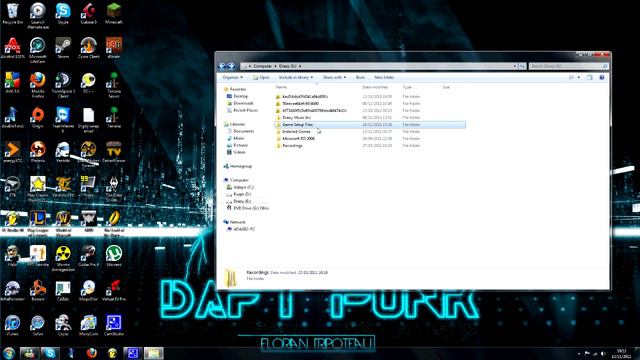Open the TeamSpeak 3 Client shortcut
Screen dimensions: 640x360
click(x=63, y=85)
